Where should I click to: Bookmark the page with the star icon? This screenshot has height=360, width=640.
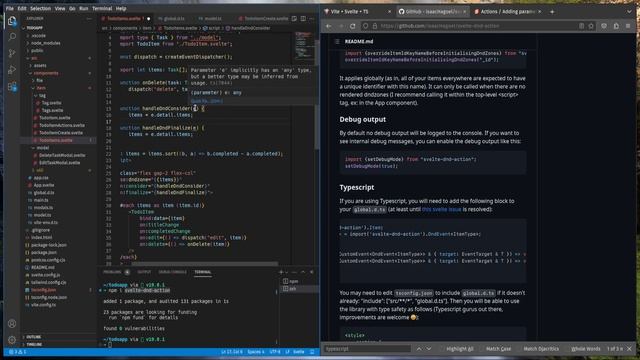coord(591,26)
